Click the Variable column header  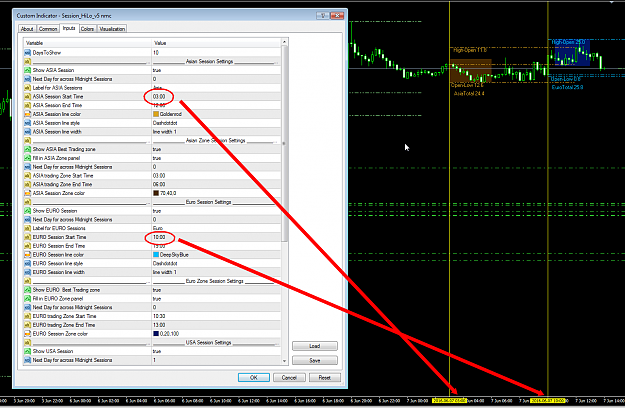click(x=87, y=43)
